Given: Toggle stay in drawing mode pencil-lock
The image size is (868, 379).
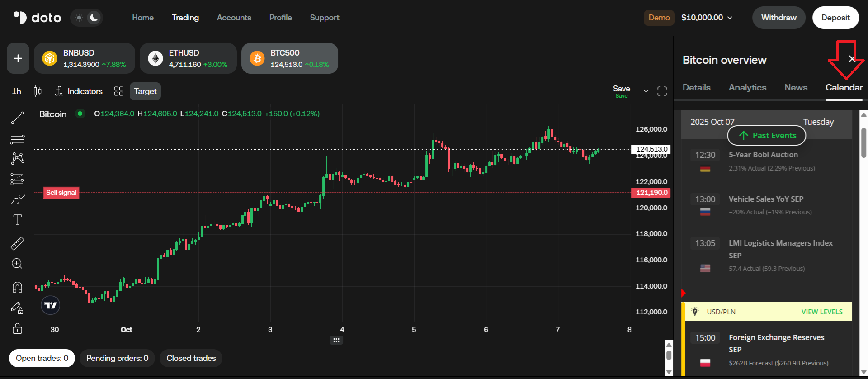Looking at the screenshot, I should click(x=17, y=308).
